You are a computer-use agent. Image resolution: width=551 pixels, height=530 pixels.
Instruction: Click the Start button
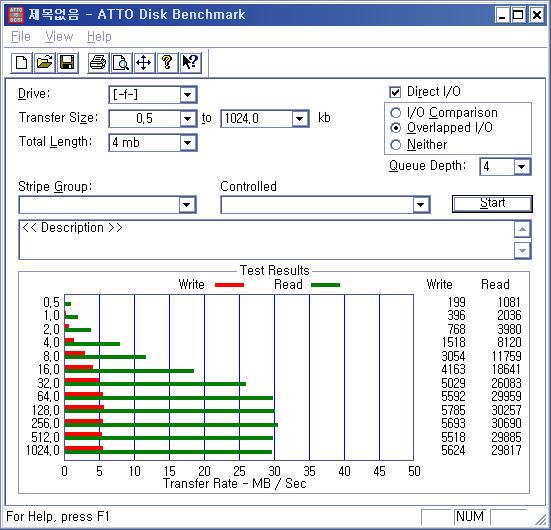tap(492, 204)
